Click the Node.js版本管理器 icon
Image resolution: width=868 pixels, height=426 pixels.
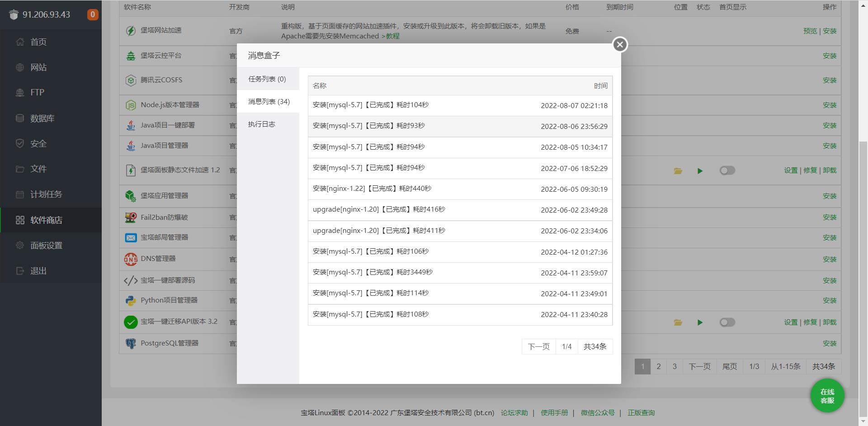131,105
